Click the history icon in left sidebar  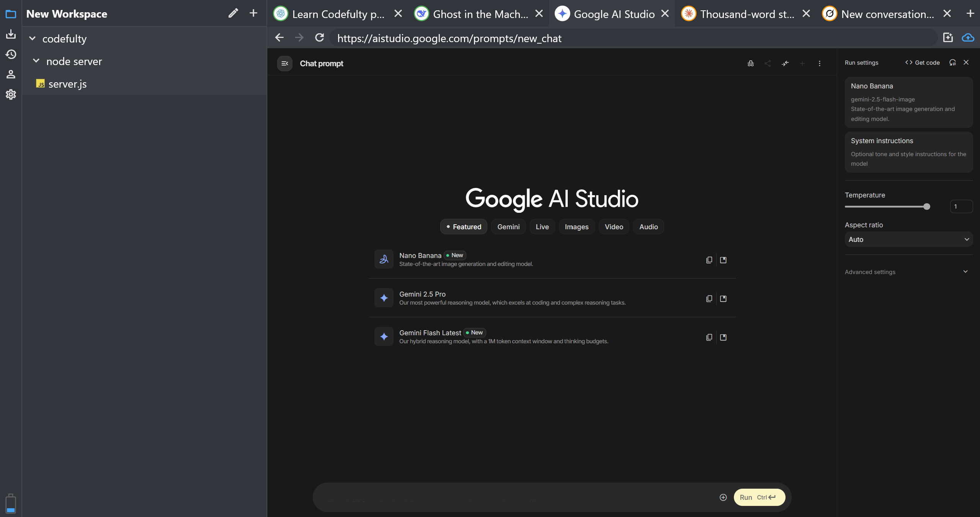tap(11, 54)
